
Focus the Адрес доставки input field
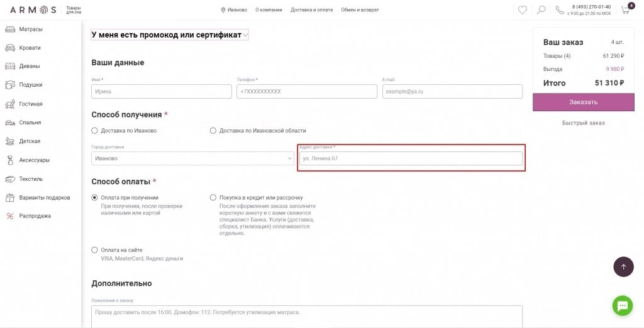point(411,158)
